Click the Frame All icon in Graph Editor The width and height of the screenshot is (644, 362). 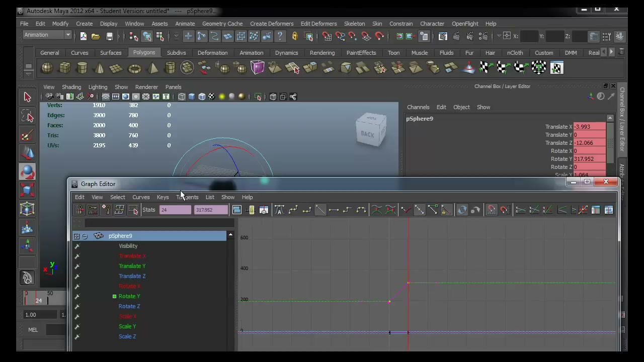pyautogui.click(x=237, y=210)
